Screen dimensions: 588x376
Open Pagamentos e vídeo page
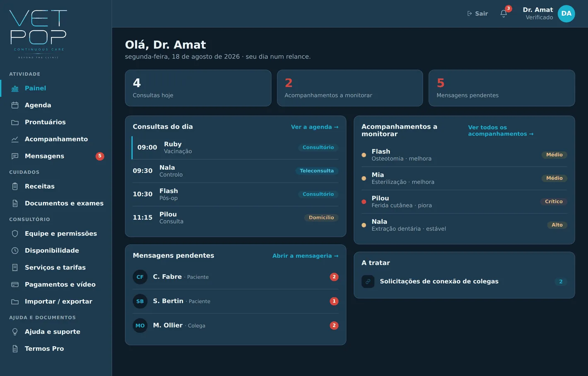pyautogui.click(x=56, y=284)
